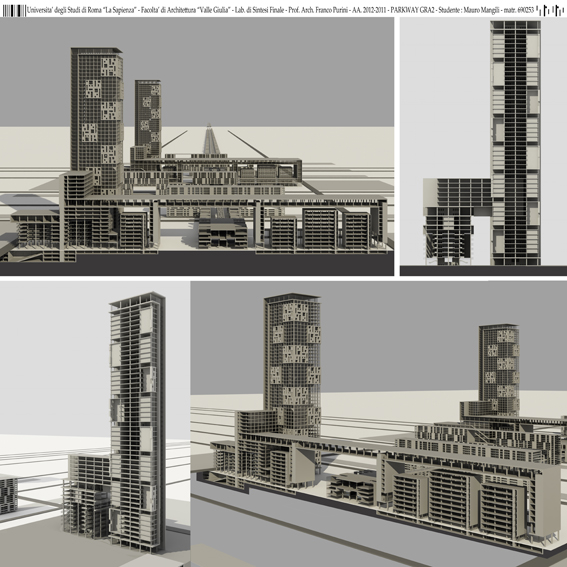
Task: Click the flag-like logo after the matriculation number
Action: 551,10
